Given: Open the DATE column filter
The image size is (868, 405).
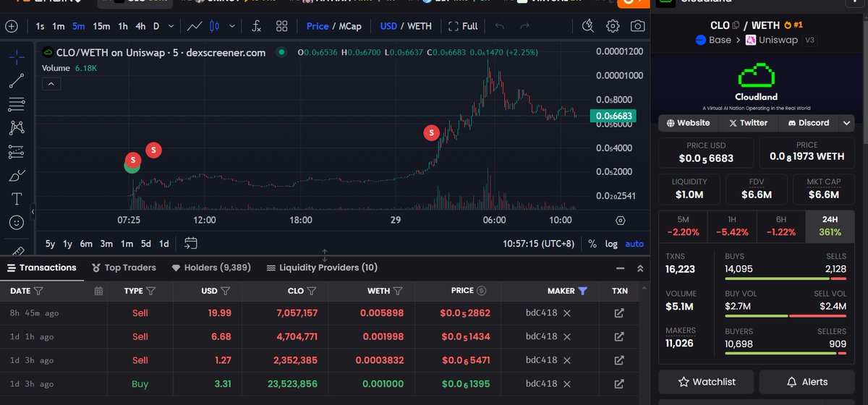Looking at the screenshot, I should pos(38,291).
